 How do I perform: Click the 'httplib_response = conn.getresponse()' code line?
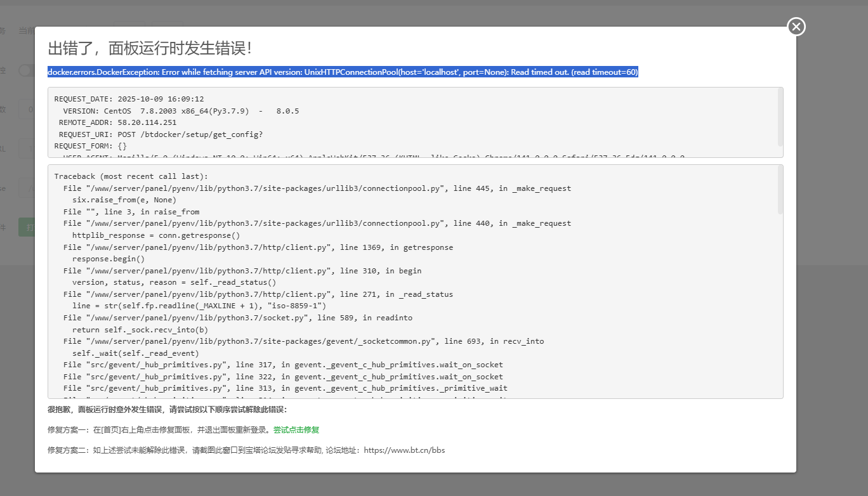pyautogui.click(x=156, y=235)
